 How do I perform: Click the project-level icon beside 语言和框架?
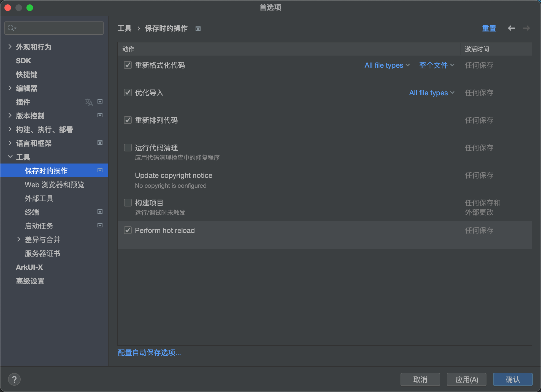tap(100, 143)
